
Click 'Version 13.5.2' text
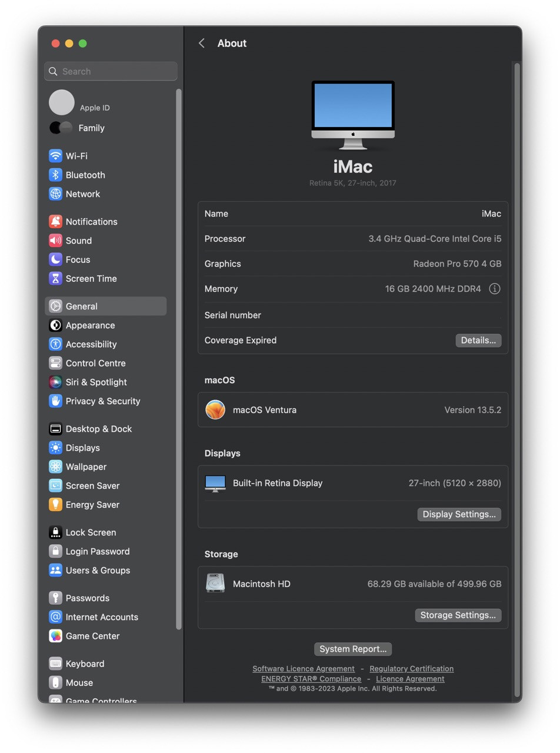[x=473, y=409]
